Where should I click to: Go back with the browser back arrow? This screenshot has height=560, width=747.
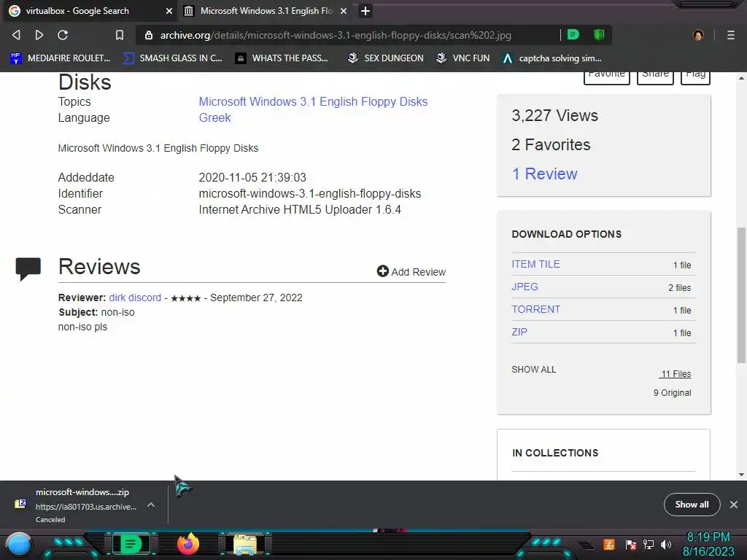(x=16, y=35)
